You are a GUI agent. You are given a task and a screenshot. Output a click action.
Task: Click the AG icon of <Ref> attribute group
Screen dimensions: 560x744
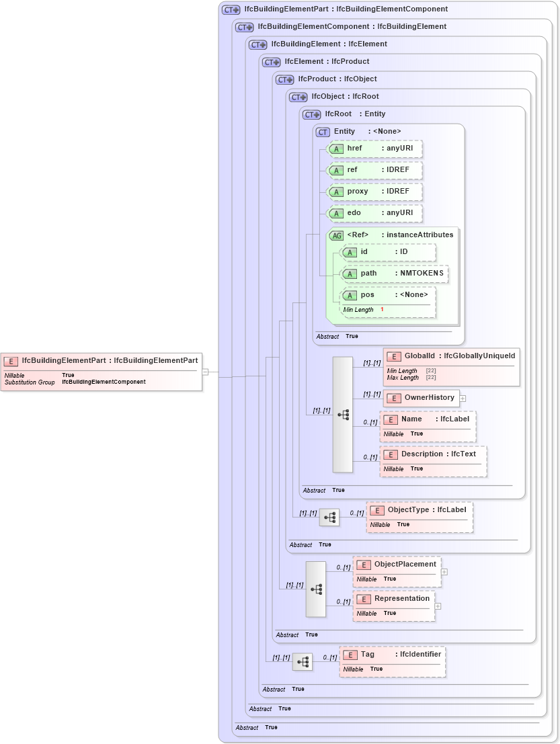tap(337, 235)
